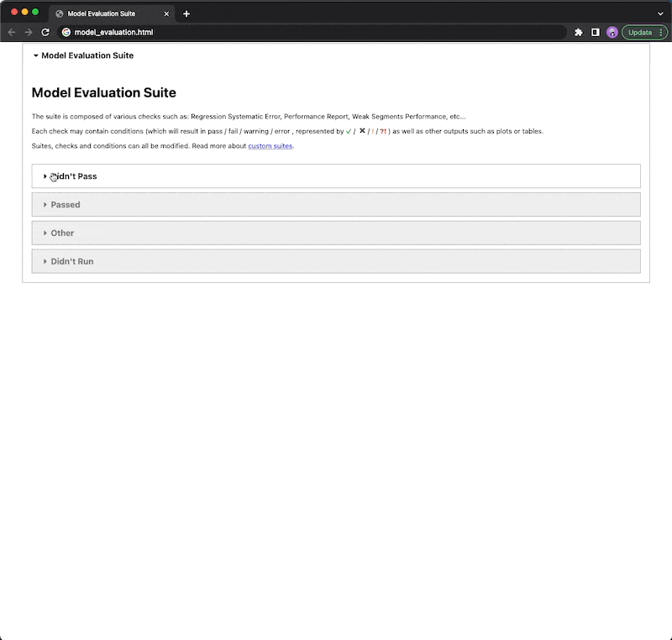
Task: Go forward using the forward arrow
Action: click(x=29, y=32)
